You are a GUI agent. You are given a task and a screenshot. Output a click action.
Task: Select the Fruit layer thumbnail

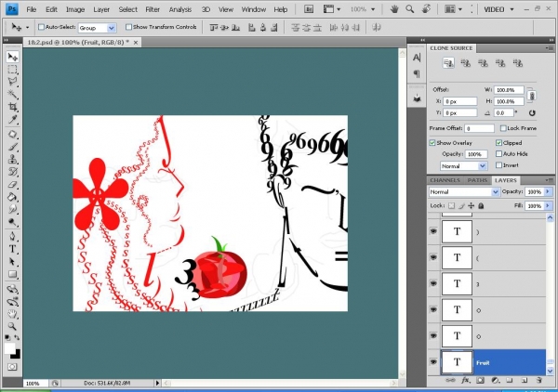(x=457, y=362)
